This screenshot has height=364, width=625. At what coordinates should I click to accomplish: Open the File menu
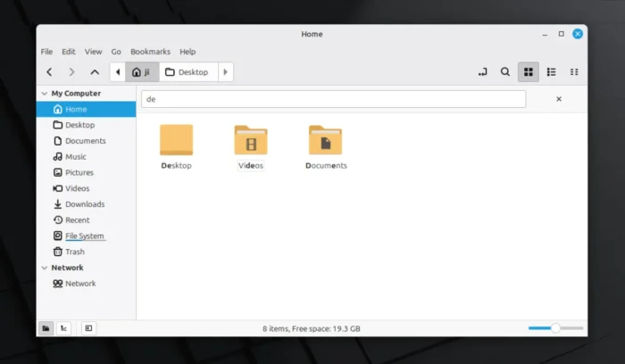click(46, 52)
